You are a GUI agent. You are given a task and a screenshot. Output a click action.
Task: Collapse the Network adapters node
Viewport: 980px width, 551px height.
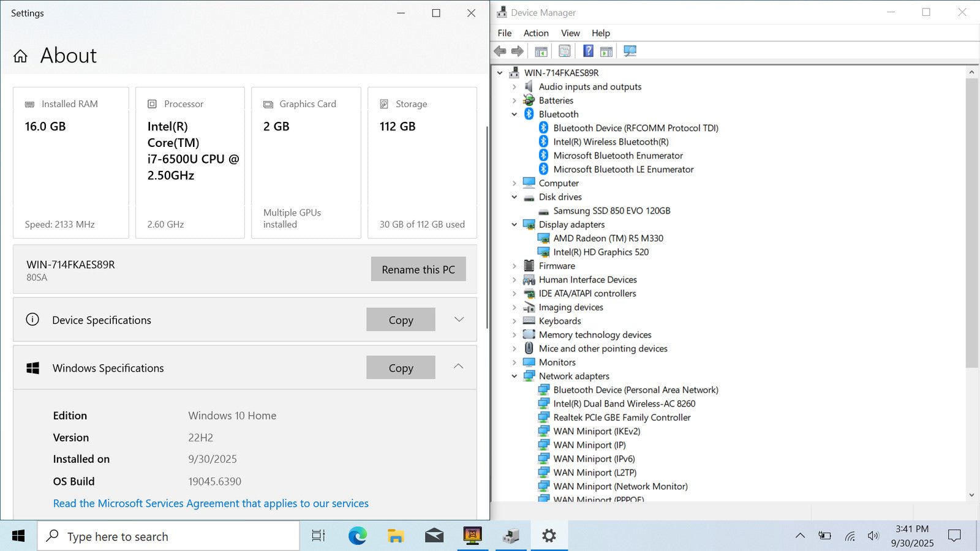(514, 376)
